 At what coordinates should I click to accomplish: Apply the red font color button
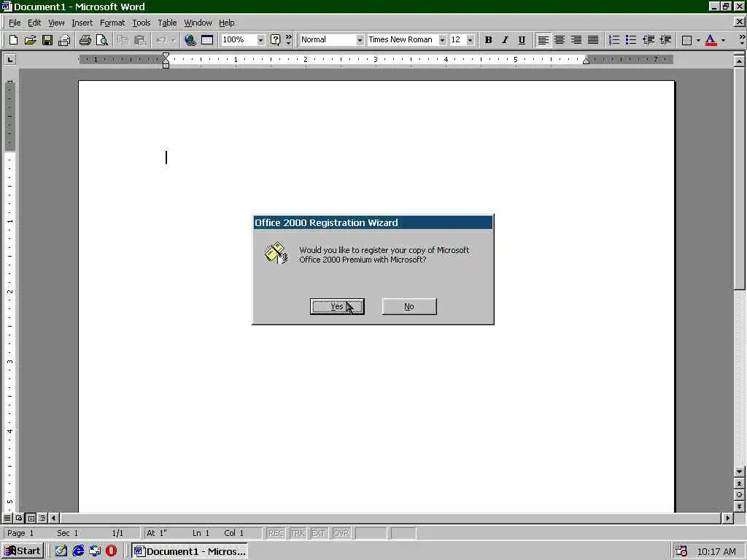pyautogui.click(x=711, y=40)
